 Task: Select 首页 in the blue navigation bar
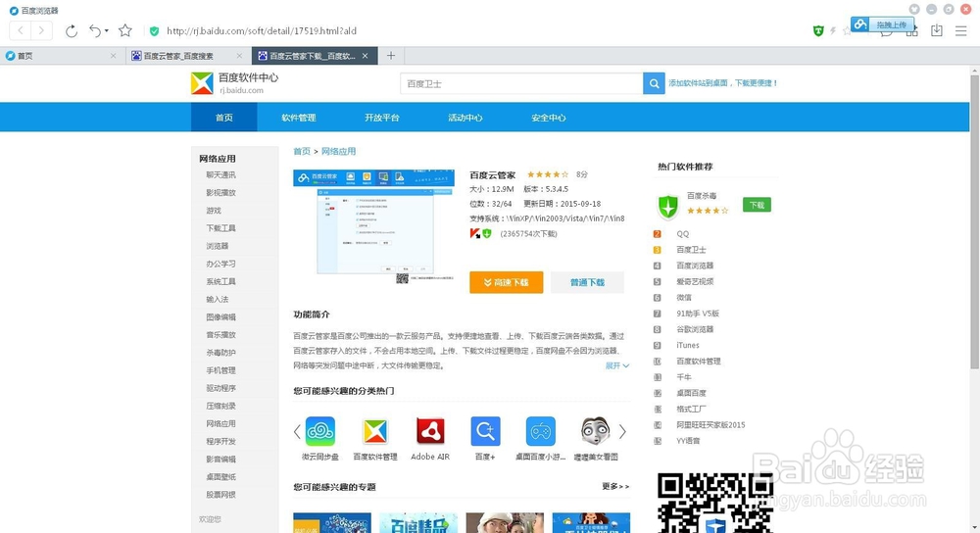coord(223,118)
